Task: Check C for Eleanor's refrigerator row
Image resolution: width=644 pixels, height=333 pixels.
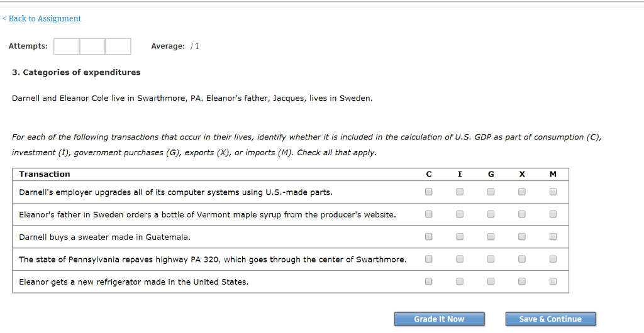Action: coord(428,281)
